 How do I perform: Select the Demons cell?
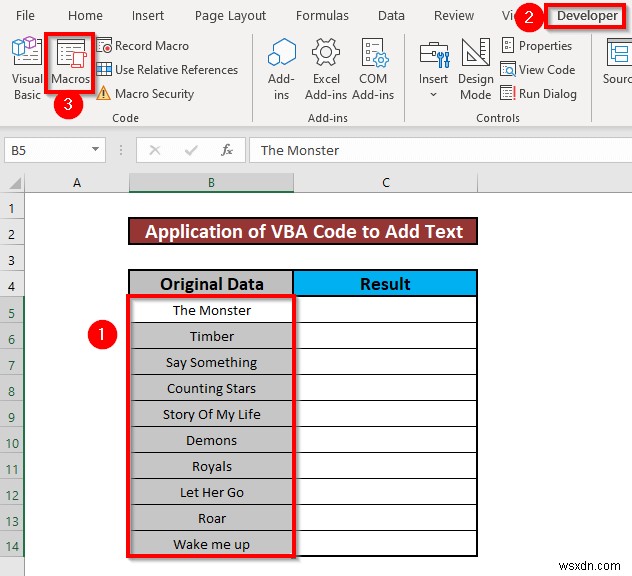(x=212, y=440)
